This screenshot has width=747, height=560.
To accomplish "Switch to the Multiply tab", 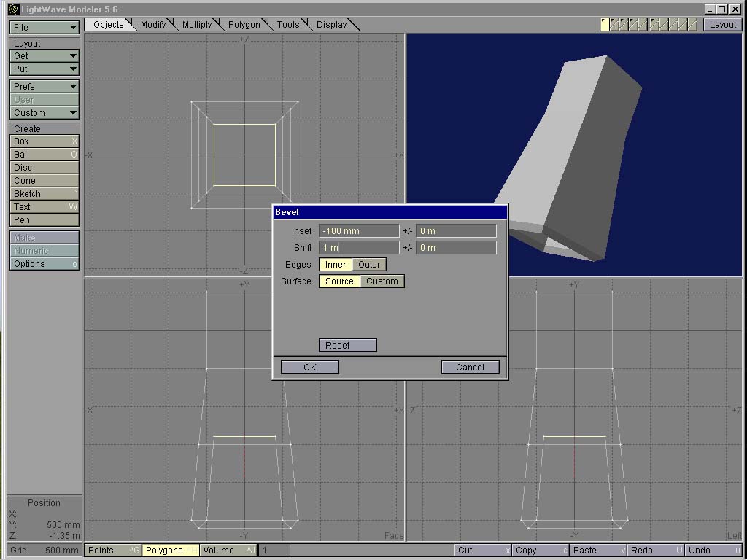I will click(x=197, y=25).
